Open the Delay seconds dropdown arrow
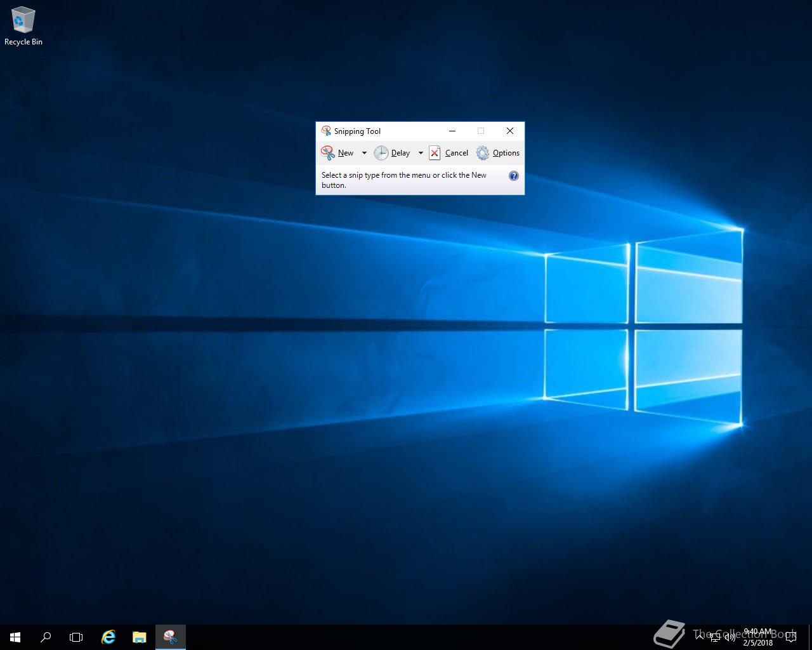The width and height of the screenshot is (812, 650). pyautogui.click(x=421, y=153)
